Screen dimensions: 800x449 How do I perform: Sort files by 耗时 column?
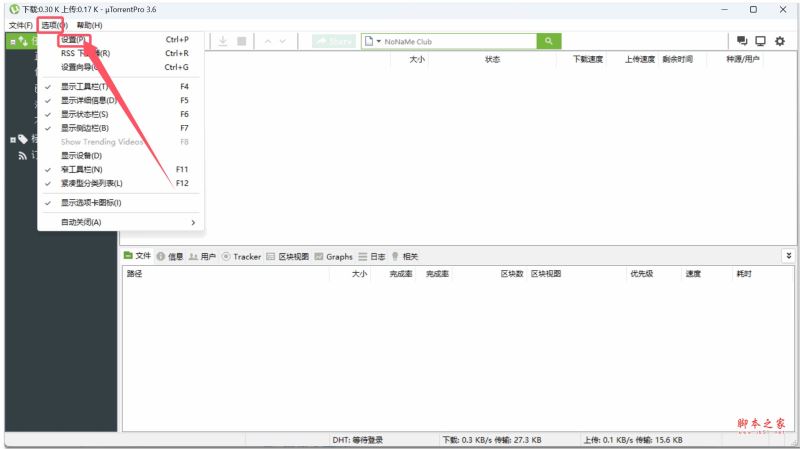coord(744,274)
